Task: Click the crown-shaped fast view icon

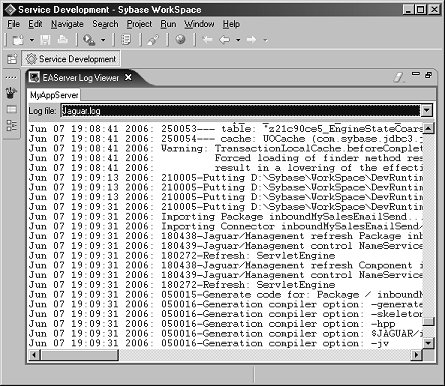Action: (11, 93)
